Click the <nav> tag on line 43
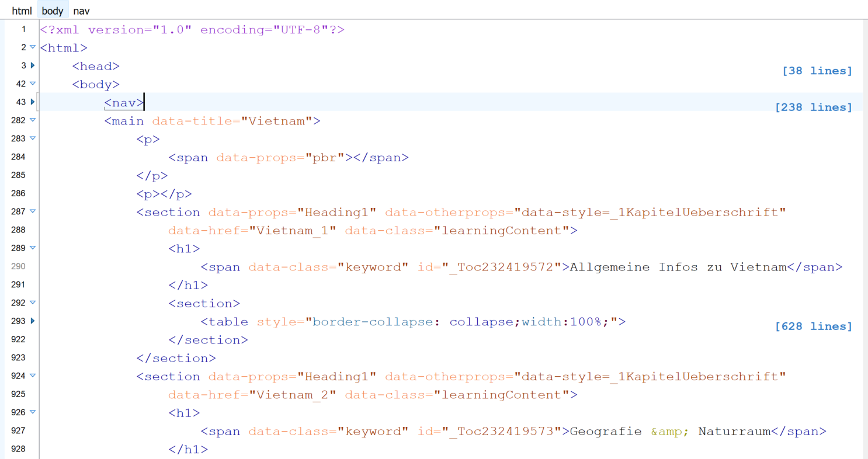 click(124, 103)
